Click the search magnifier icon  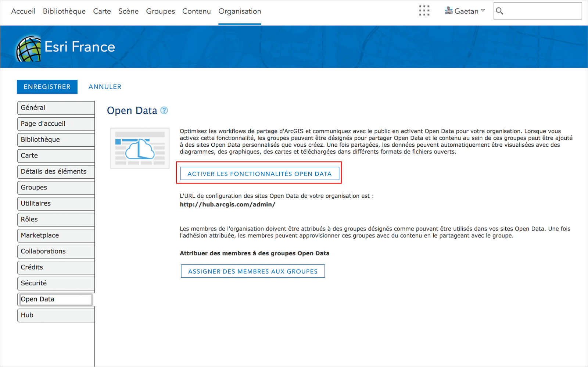tap(499, 11)
